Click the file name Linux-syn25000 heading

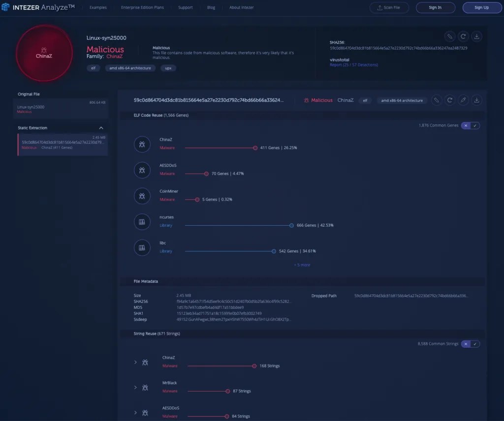click(106, 38)
